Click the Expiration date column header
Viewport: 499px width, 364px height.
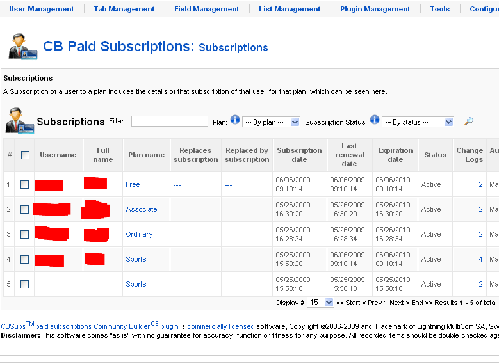[395, 155]
